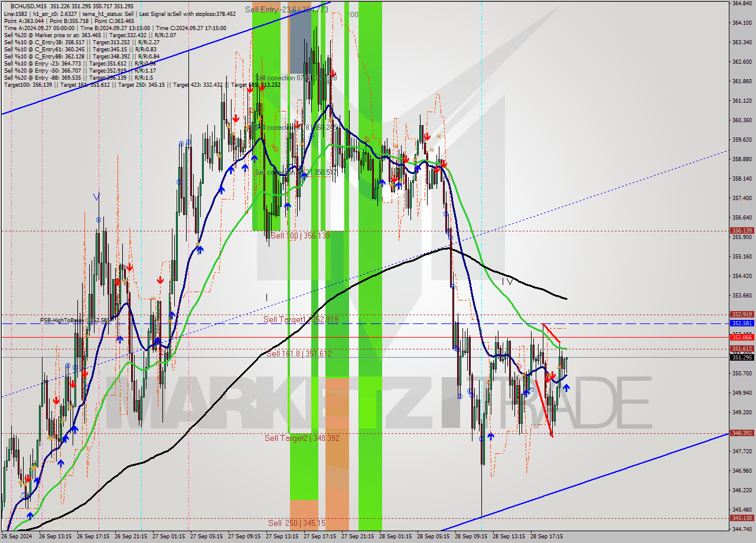The width and height of the screenshot is (756, 543).
Task: Click the blue 352.581 price tag
Action: coord(742,323)
